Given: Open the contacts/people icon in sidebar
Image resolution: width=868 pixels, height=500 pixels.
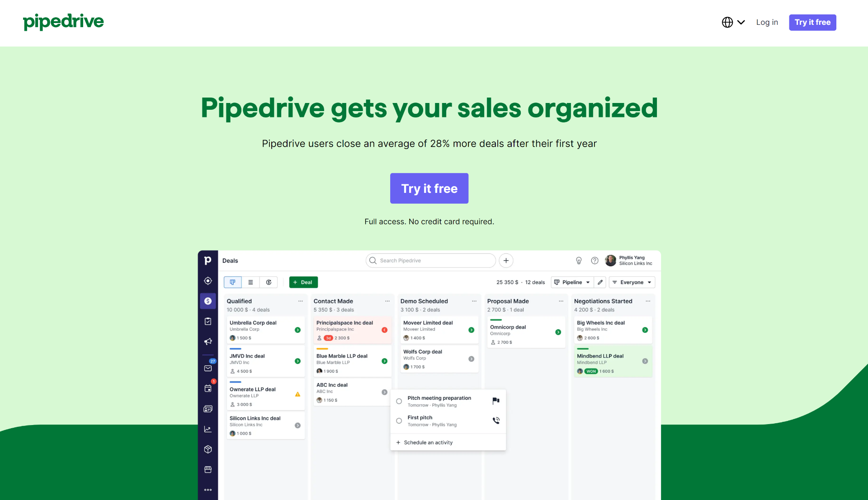Looking at the screenshot, I should (x=208, y=408).
